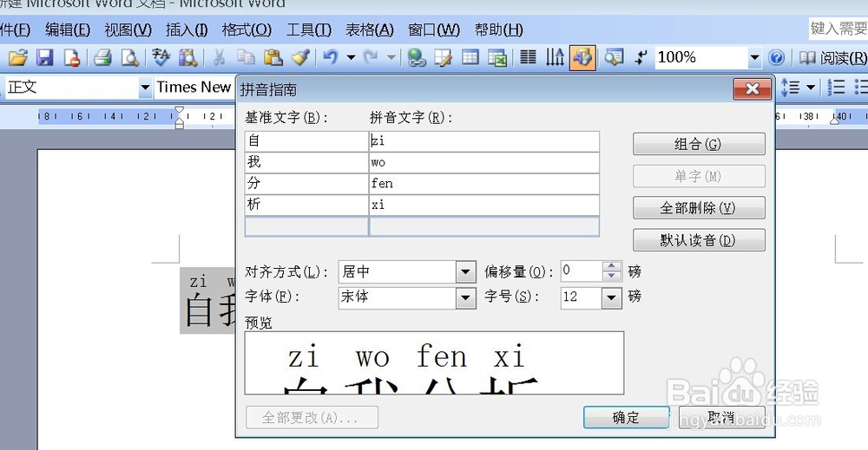Open the 视图(V) menu
This screenshot has width=868, height=450.
[128, 29]
